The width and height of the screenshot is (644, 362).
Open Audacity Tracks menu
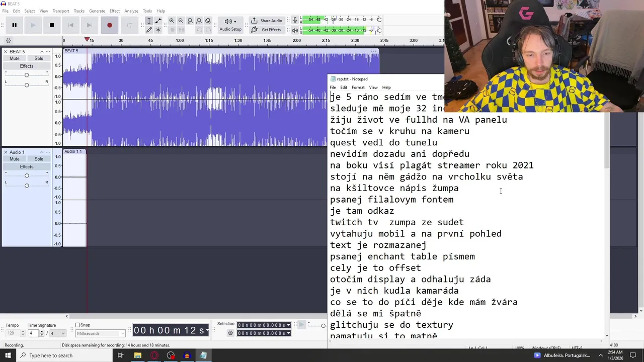pyautogui.click(x=79, y=11)
